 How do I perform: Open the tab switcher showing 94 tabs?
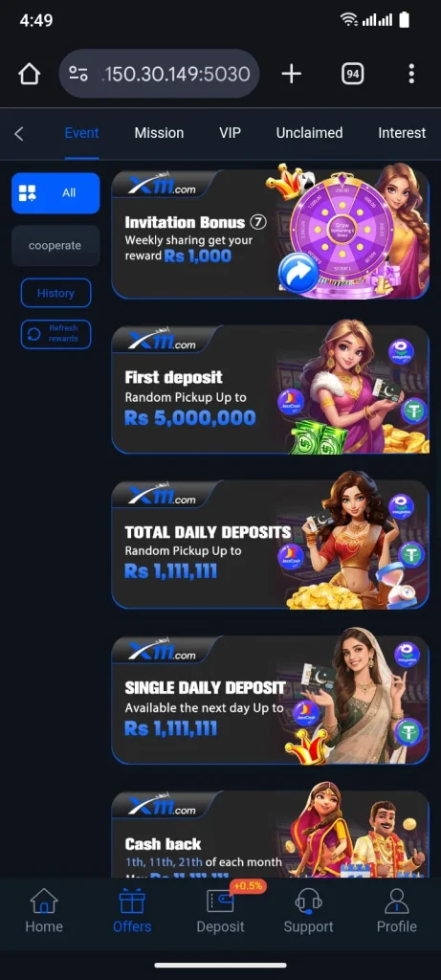pyautogui.click(x=353, y=74)
